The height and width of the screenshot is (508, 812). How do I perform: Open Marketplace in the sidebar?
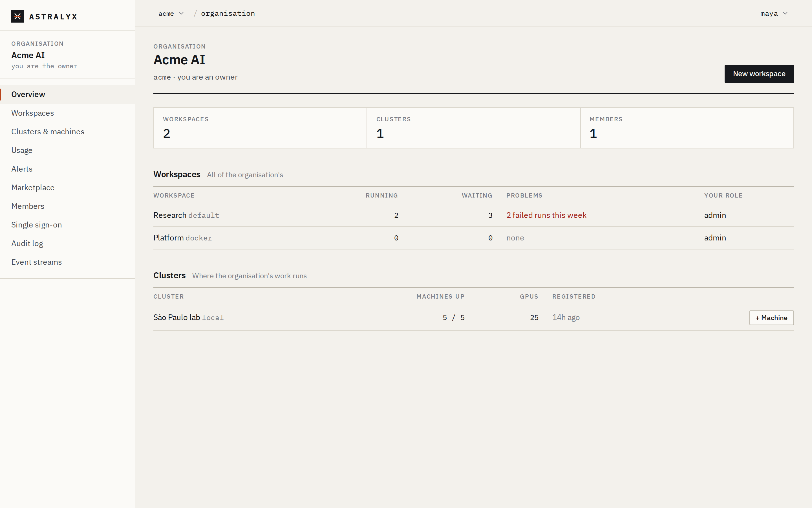click(67, 187)
